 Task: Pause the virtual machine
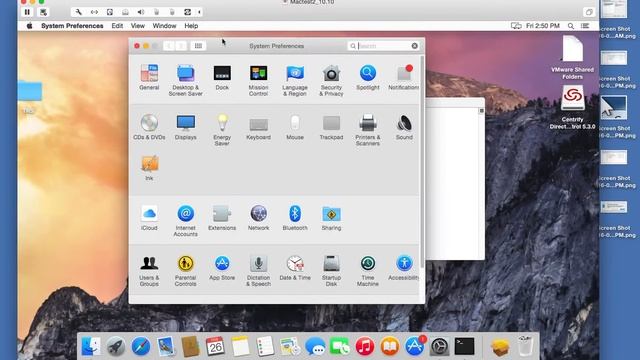(x=27, y=12)
